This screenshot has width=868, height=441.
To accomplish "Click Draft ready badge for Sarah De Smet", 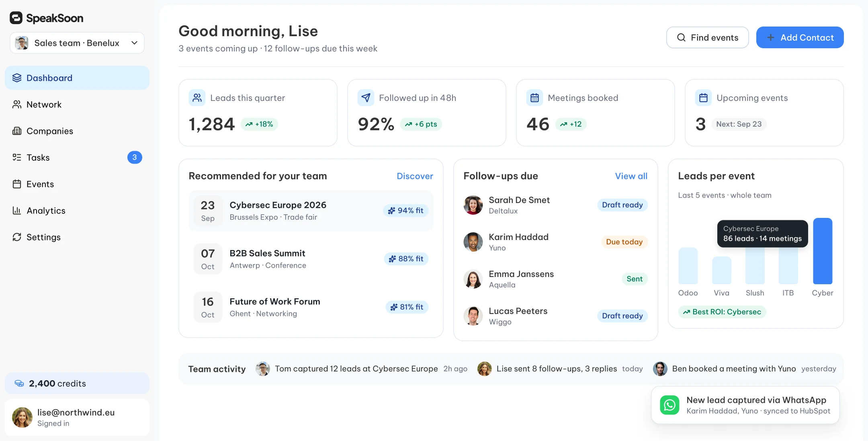I will [622, 205].
